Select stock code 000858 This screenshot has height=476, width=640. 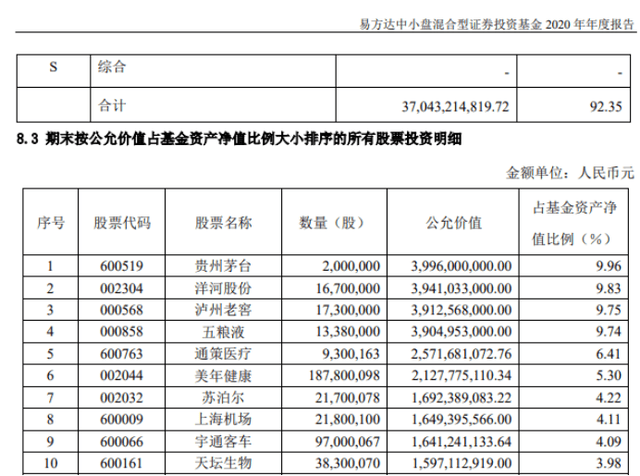pyautogui.click(x=122, y=331)
